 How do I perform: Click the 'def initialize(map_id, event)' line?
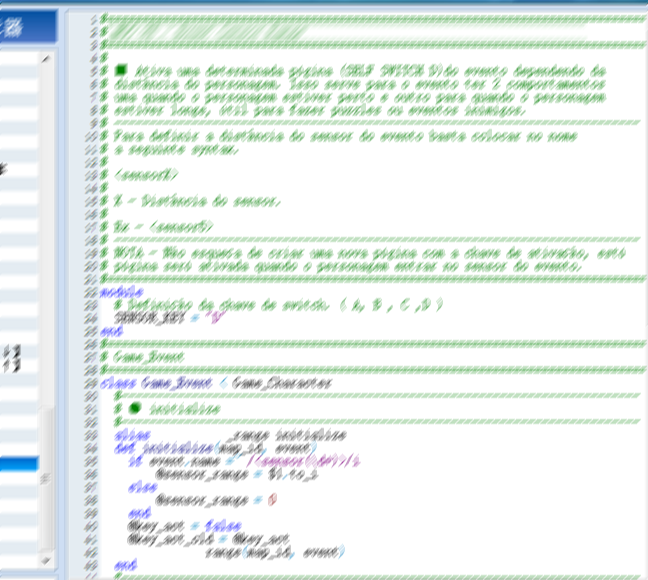pos(216,448)
